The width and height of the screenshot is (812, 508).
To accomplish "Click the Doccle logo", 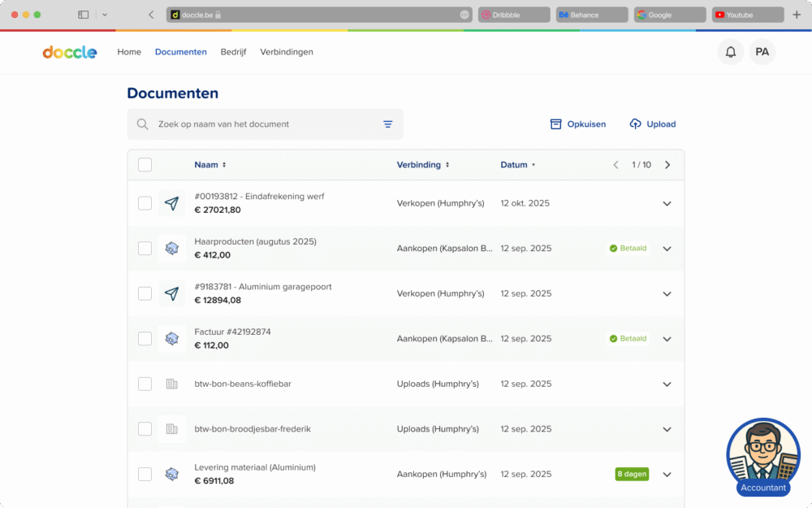I will click(70, 52).
